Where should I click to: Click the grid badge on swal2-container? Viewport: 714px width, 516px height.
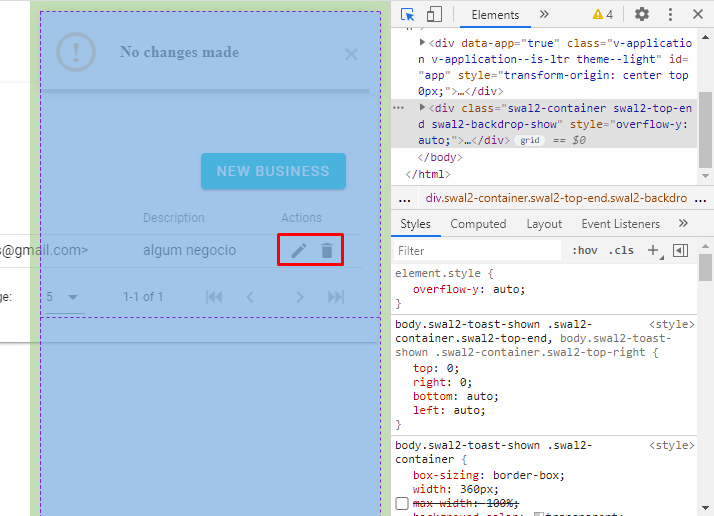point(530,140)
